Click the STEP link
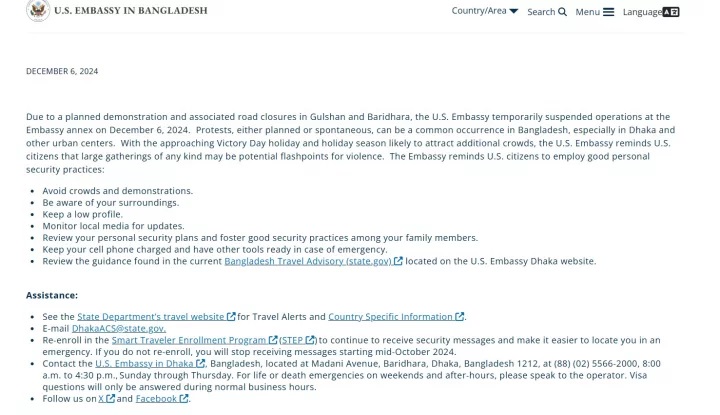Screen dimensions: 720x415 tap(292, 340)
